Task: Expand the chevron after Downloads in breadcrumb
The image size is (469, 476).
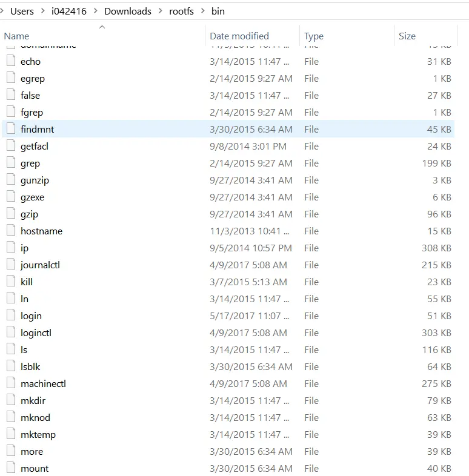Action: point(161,11)
